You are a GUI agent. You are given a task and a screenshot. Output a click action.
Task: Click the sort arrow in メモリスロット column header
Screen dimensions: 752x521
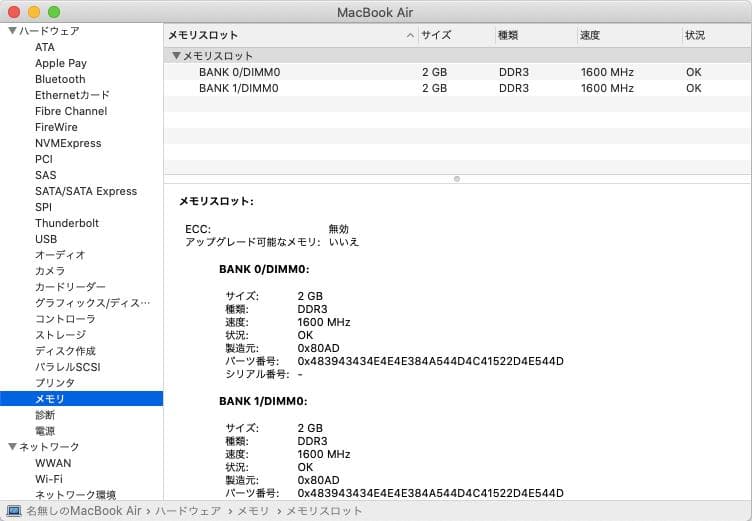[x=410, y=35]
